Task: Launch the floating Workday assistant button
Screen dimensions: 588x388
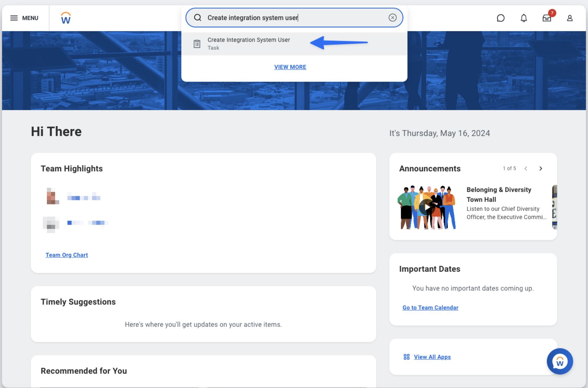Action: pyautogui.click(x=559, y=361)
